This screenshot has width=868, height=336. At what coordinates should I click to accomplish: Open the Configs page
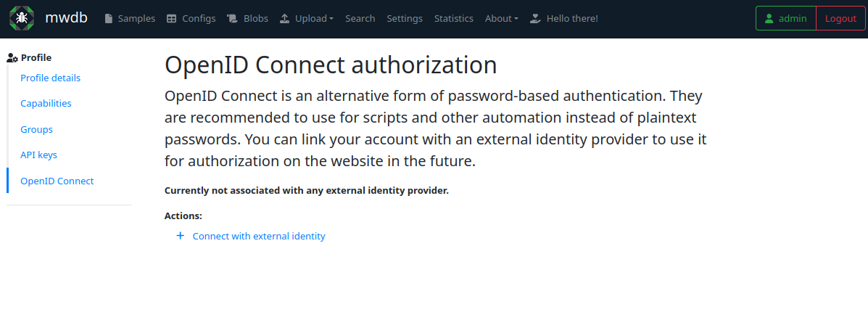pyautogui.click(x=191, y=18)
